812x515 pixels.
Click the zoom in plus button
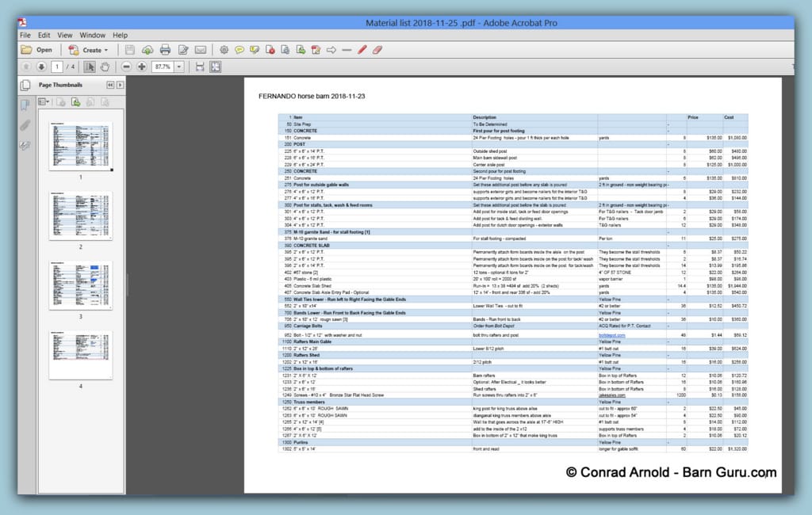point(141,67)
